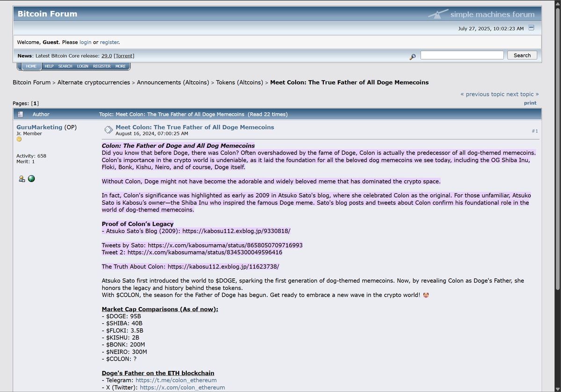Screen dimensions: 561x392
Task: Open the Telegram colon_ethereum link
Action: pos(176,380)
